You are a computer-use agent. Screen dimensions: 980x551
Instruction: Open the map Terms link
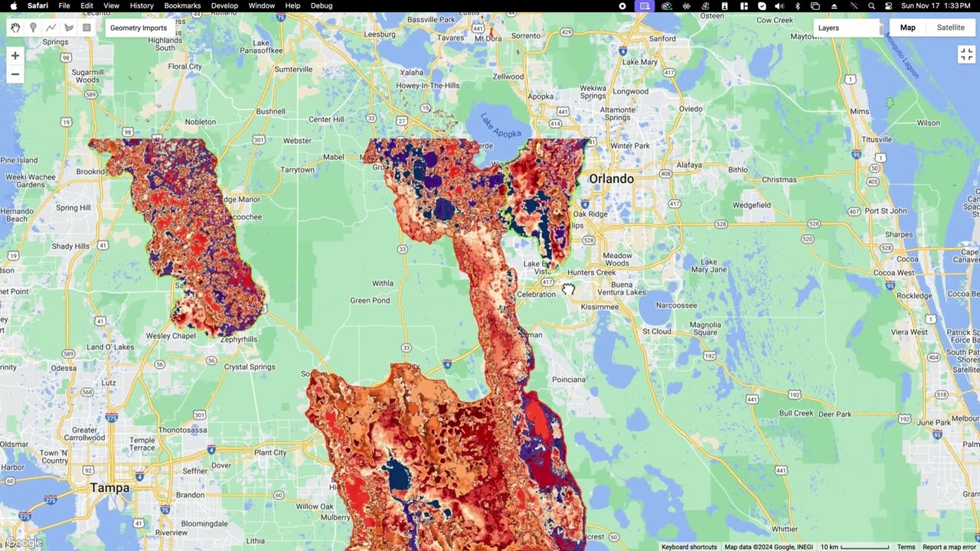906,546
